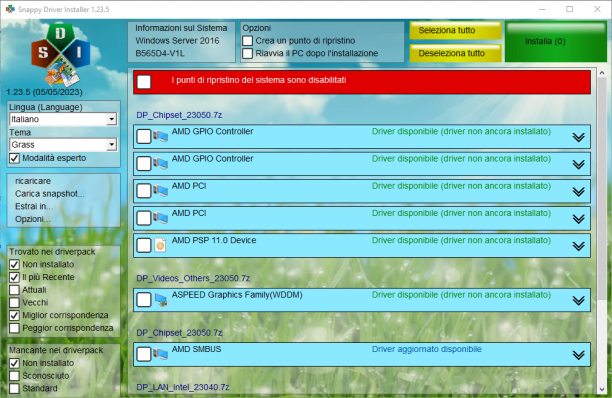Click the Snappy Driver Installer title bar icon
The width and height of the screenshot is (612, 398).
coord(10,9)
